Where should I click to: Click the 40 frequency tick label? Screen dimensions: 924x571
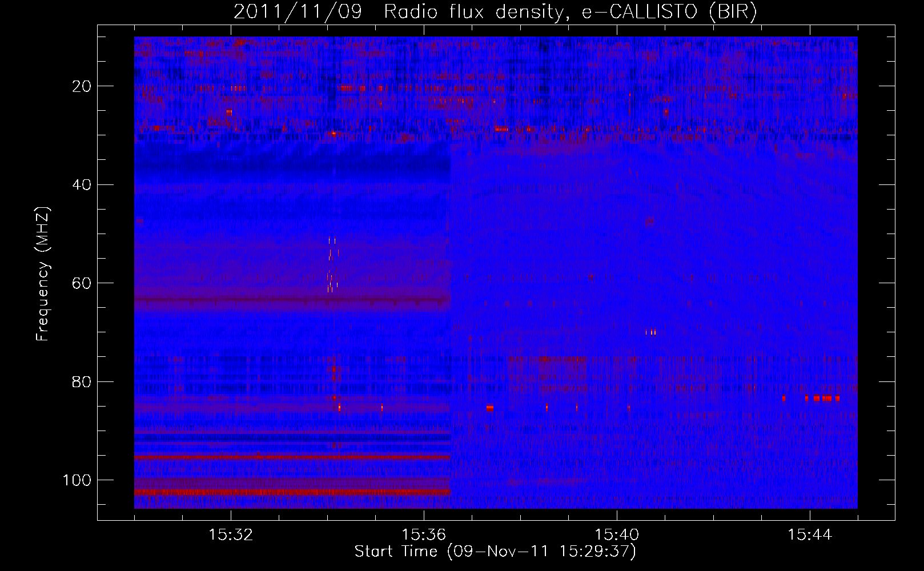[82, 185]
